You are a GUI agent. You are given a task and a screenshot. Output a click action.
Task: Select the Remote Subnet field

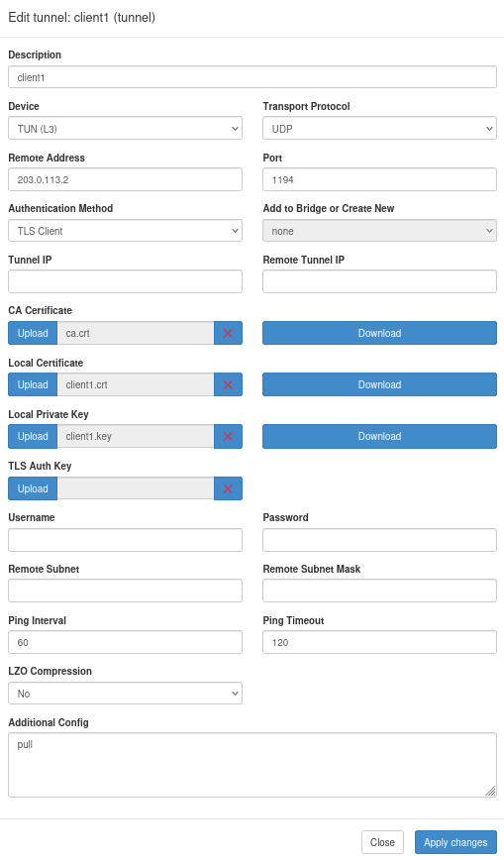pos(125,591)
